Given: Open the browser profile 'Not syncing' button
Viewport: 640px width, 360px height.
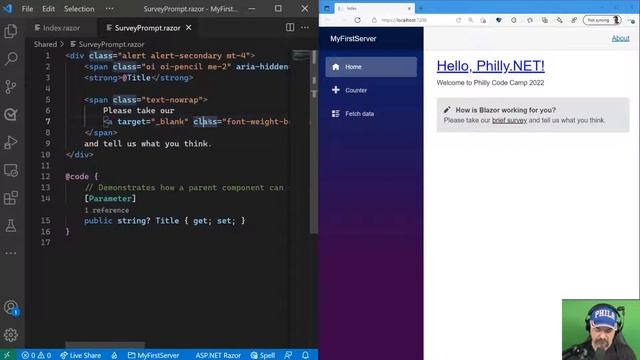Looking at the screenshot, I should tap(602, 20).
